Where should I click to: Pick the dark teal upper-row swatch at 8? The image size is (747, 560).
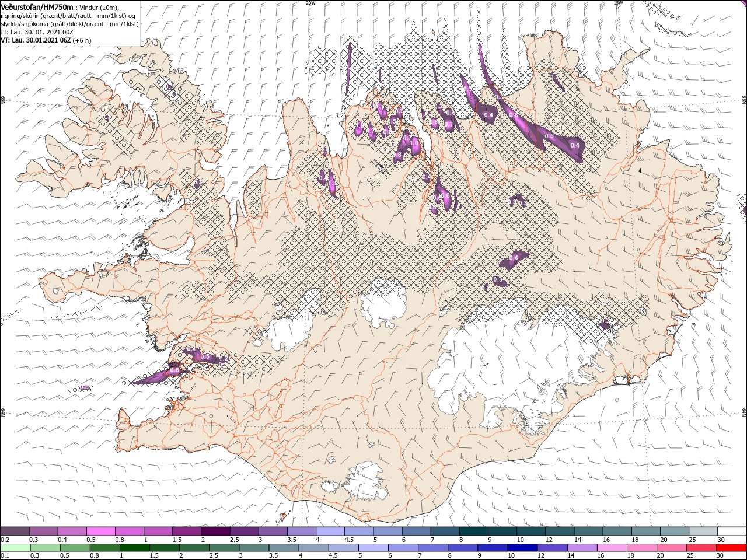474,531
